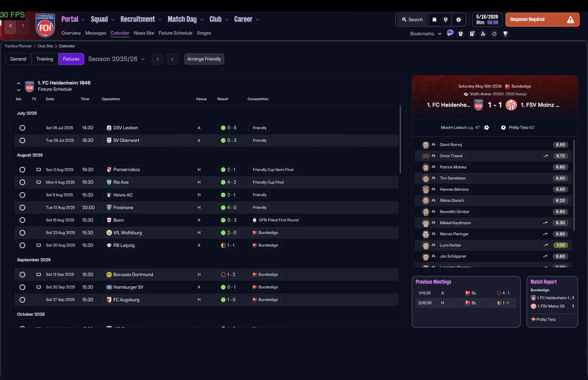Viewport: 588px width, 380px height.
Task: Open the settings gear icon
Action: pos(458,20)
